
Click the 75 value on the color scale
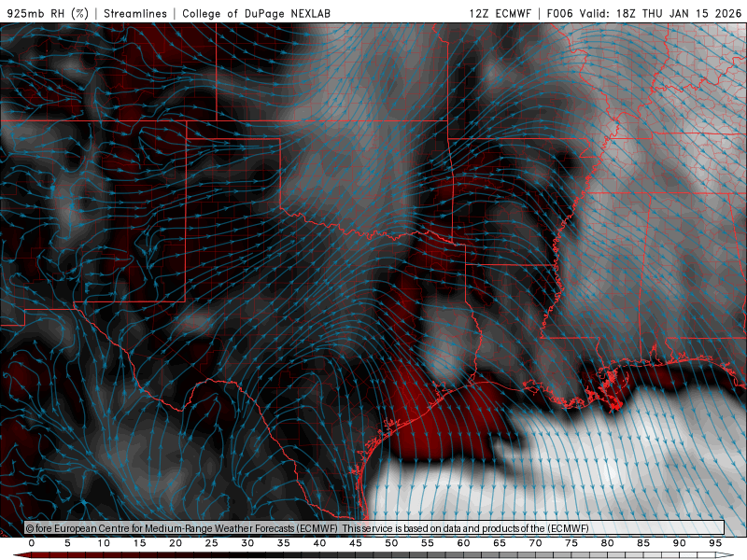571,543
